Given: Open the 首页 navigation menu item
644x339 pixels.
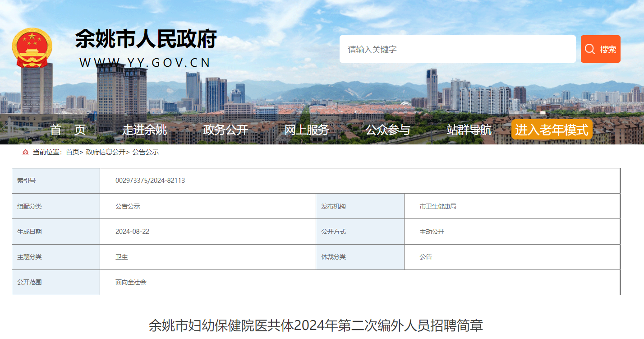Looking at the screenshot, I should 68,130.
